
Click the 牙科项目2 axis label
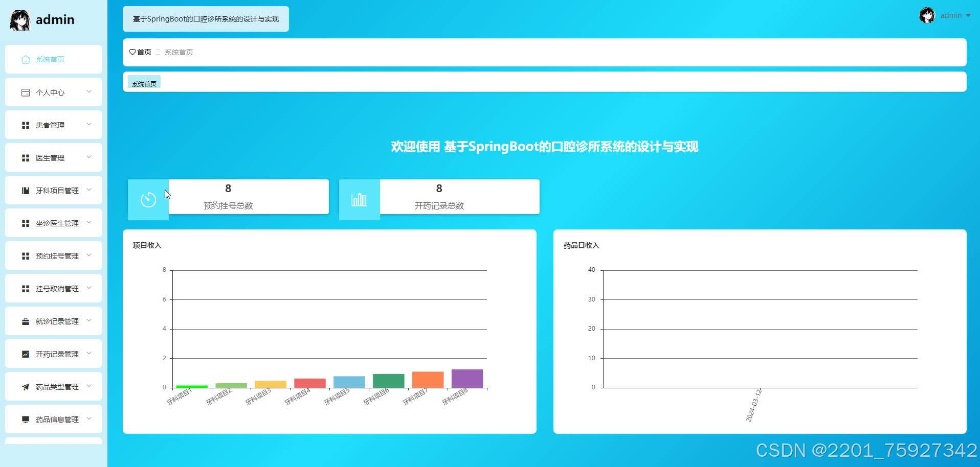point(219,396)
